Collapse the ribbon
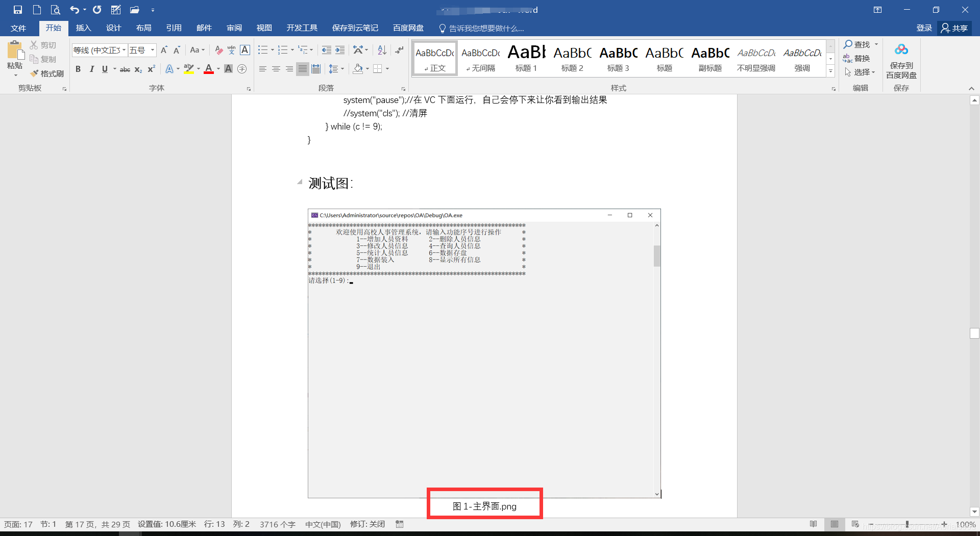Image resolution: width=980 pixels, height=536 pixels. point(971,88)
